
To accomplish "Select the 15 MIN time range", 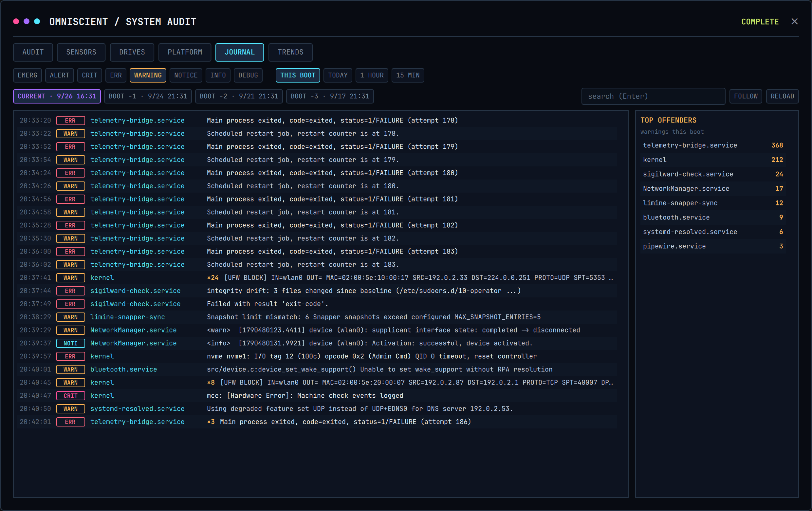I will (408, 75).
